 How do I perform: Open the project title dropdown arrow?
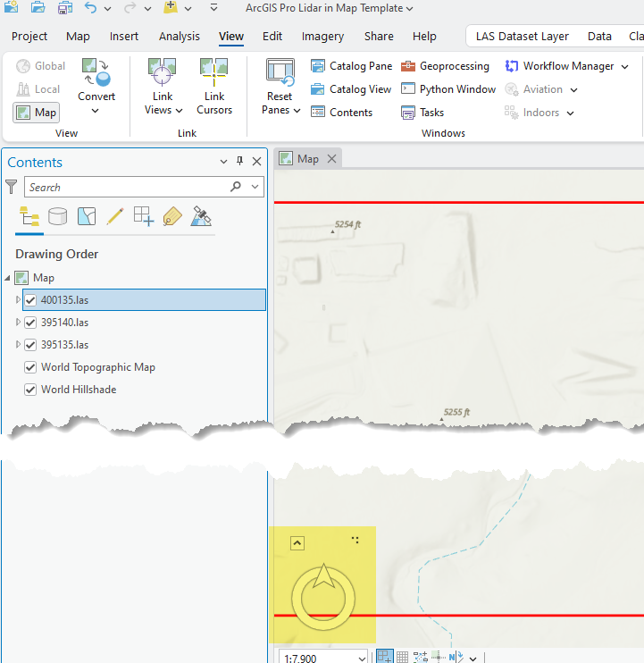409,9
